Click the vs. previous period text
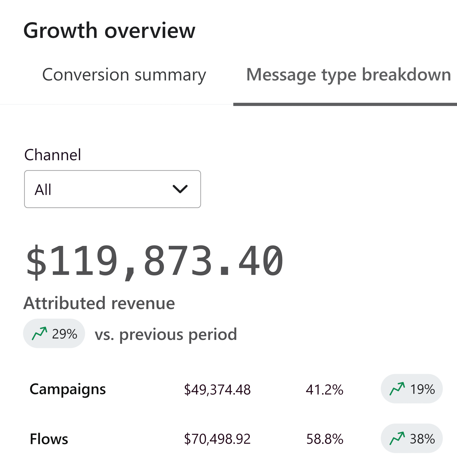The height and width of the screenshot is (476, 457). click(166, 334)
